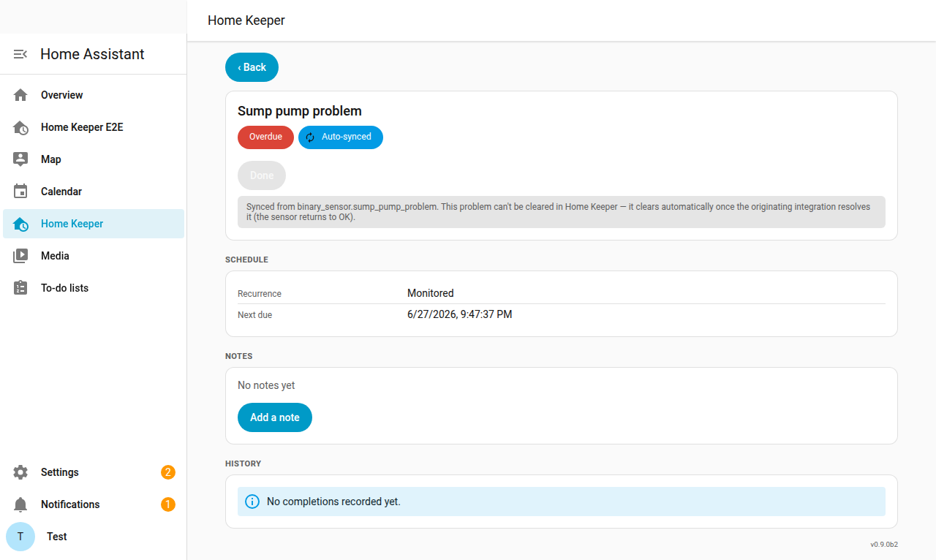Viewport: 936px width, 560px height.
Task: Click the Auto-synced badge label
Action: [347, 137]
